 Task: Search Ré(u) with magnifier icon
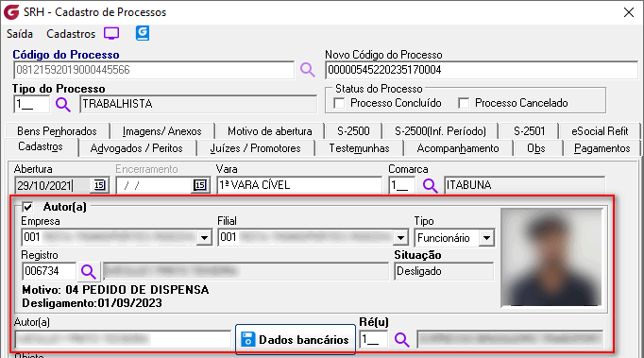pyautogui.click(x=401, y=340)
